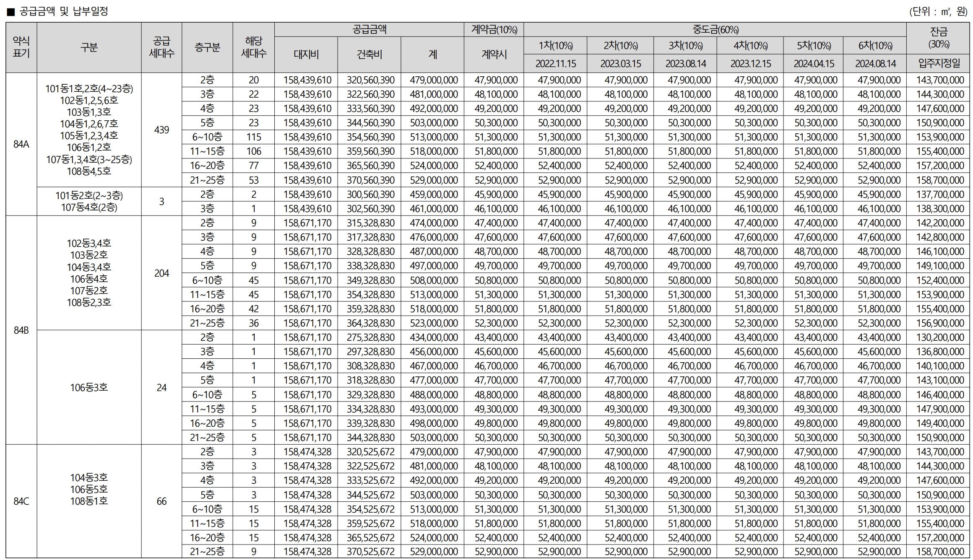
Task: Click the '102동1,2,5,6호' entry
Action: tap(89, 101)
